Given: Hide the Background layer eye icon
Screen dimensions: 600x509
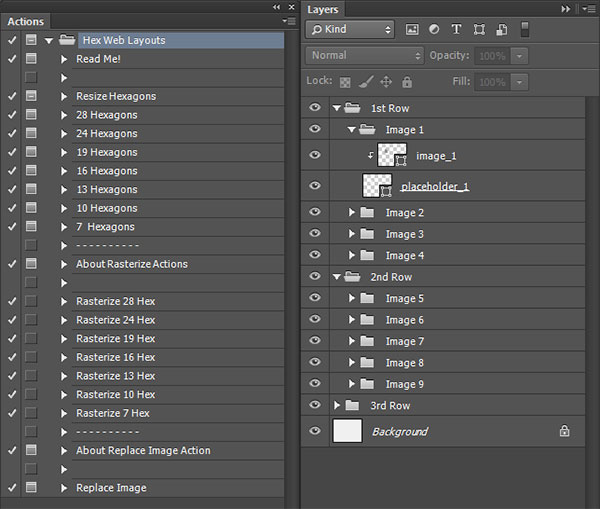Looking at the screenshot, I should coord(315,431).
